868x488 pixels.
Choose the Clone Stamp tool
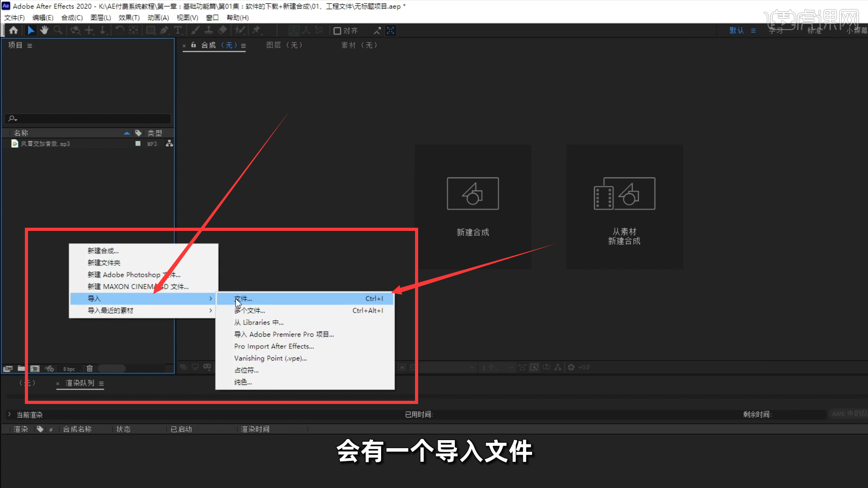(209, 30)
